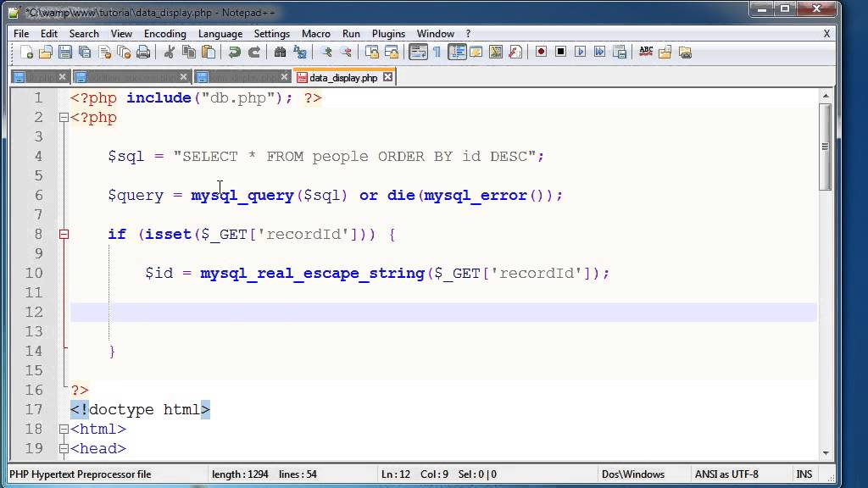Collapse the head tag at line 19
This screenshot has height=488, width=868.
pos(64,449)
